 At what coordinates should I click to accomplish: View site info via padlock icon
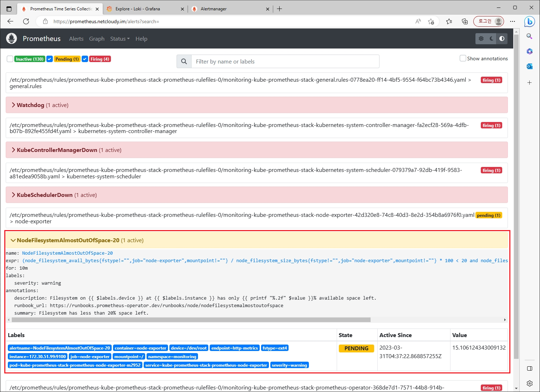point(45,21)
